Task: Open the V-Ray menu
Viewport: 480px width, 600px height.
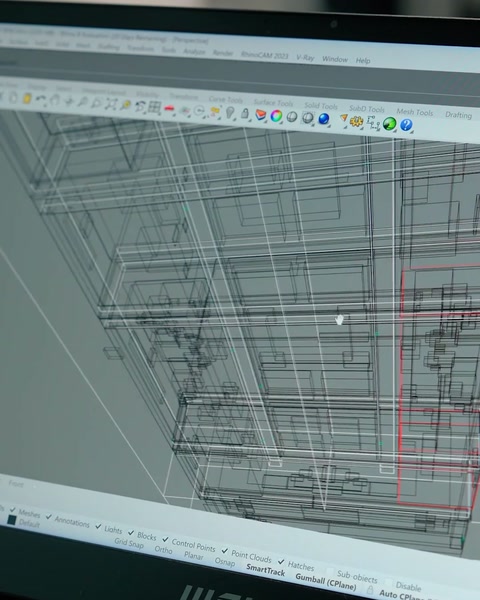Action: [305, 58]
